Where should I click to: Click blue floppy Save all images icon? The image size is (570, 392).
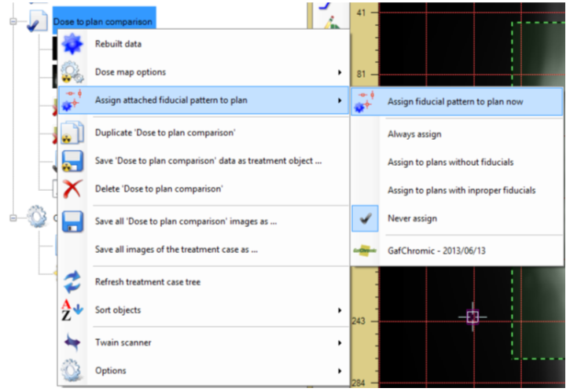(72, 222)
